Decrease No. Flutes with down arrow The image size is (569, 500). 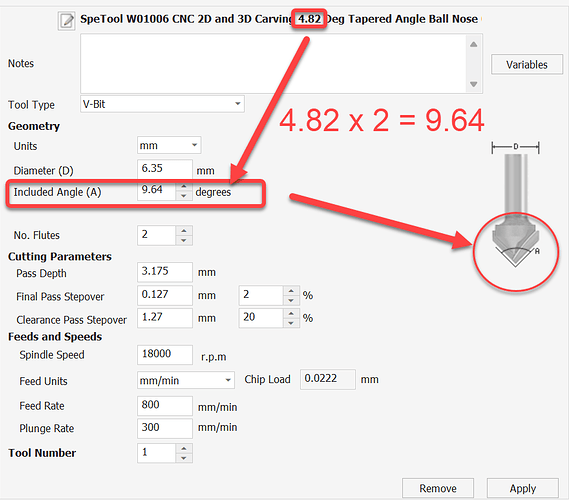184,240
